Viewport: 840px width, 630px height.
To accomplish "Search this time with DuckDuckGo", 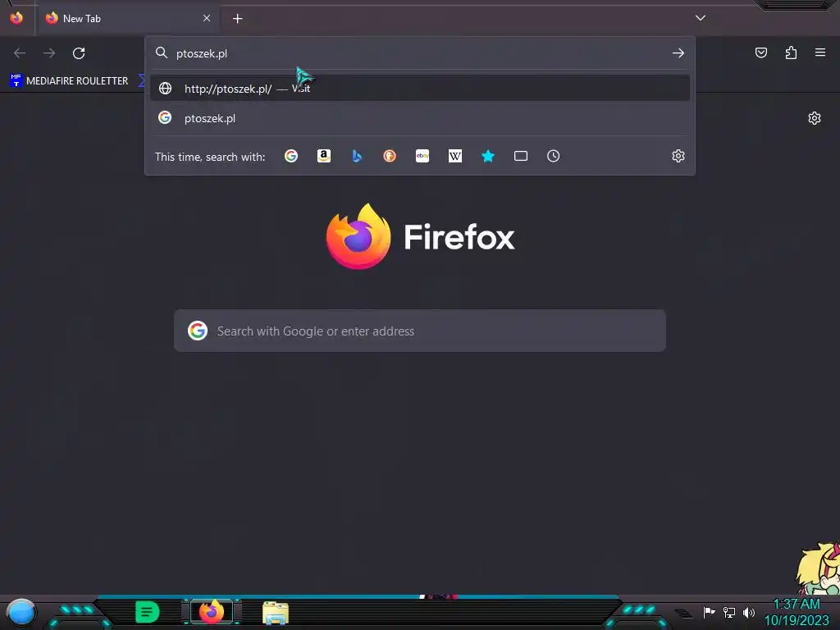I will pos(390,156).
